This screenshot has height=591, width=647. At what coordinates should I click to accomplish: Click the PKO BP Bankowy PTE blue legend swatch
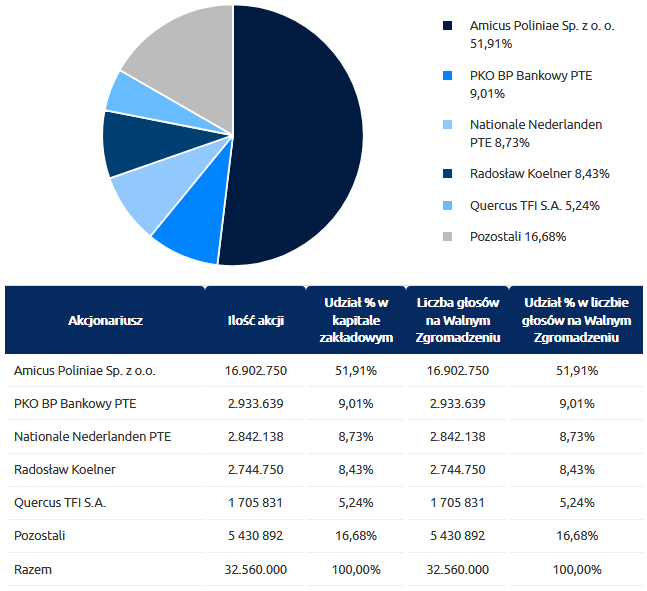(447, 76)
